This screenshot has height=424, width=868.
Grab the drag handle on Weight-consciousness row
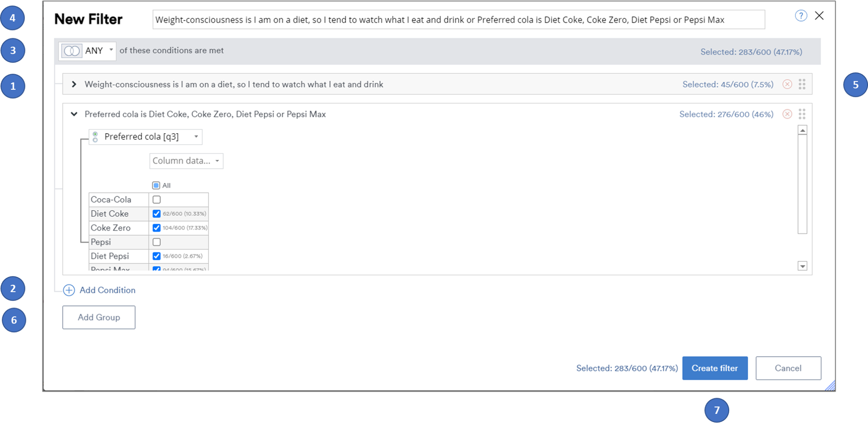(802, 84)
